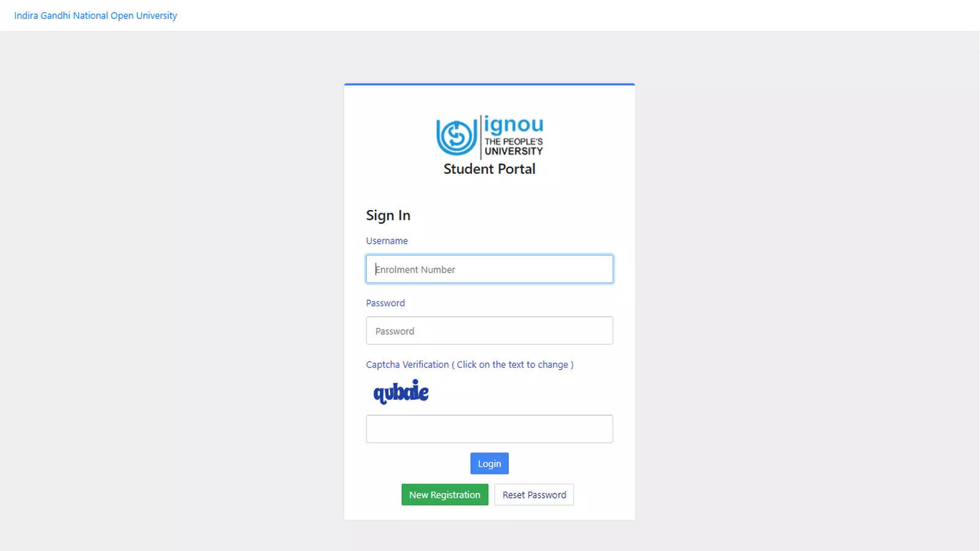This screenshot has width=980, height=551.
Task: Click 'THE PEOPLE'S UNIVERSITY' logo tagline
Action: pos(513,146)
